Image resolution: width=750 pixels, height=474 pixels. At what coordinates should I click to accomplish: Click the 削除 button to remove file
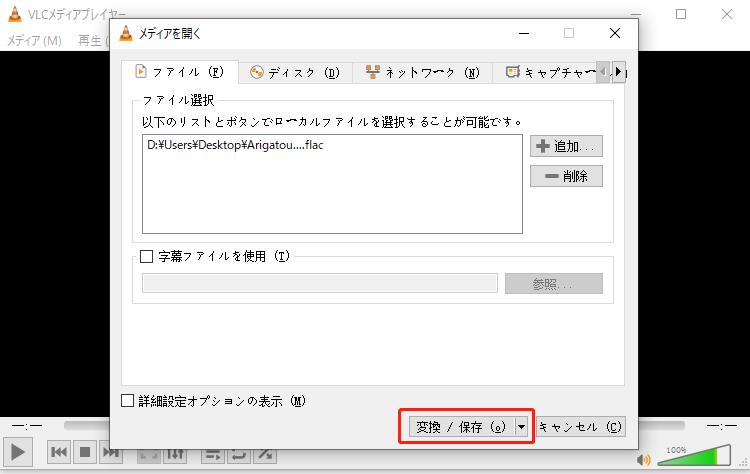566,176
